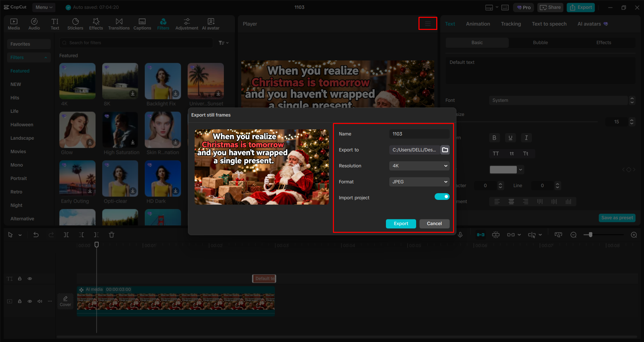Viewport: 644px width, 342px height.
Task: Open the Audio panel
Action: point(34,24)
